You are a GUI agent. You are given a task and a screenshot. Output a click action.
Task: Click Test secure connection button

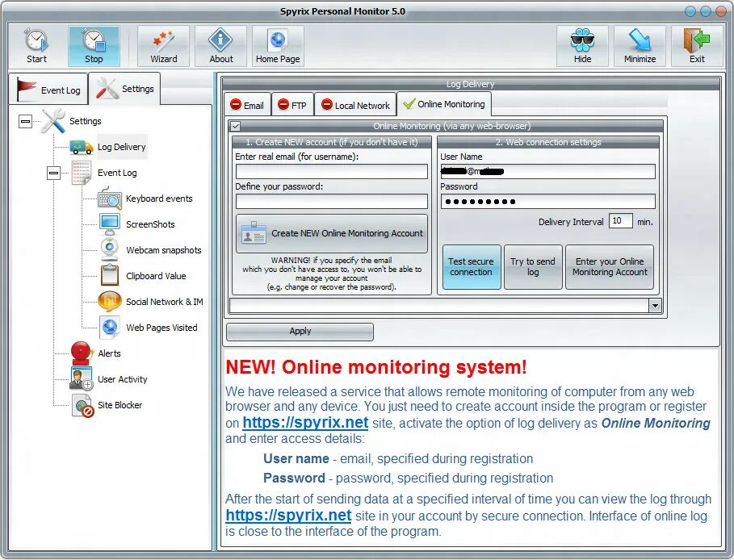[x=471, y=266]
